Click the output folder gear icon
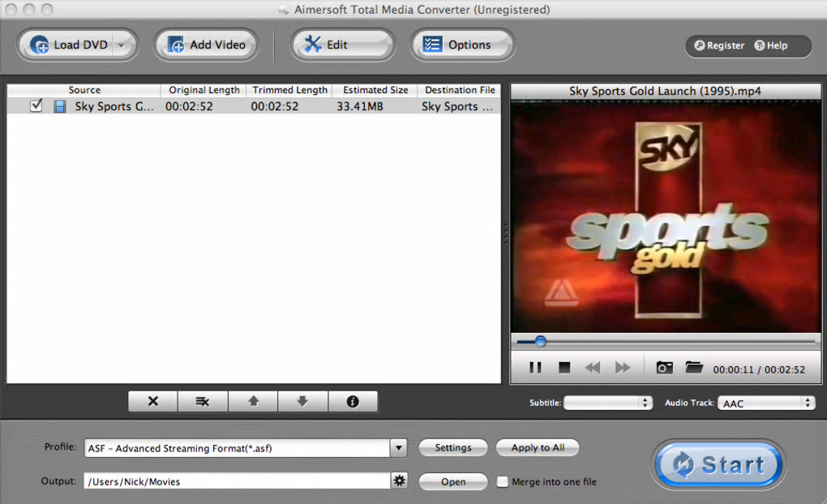 pos(399,481)
